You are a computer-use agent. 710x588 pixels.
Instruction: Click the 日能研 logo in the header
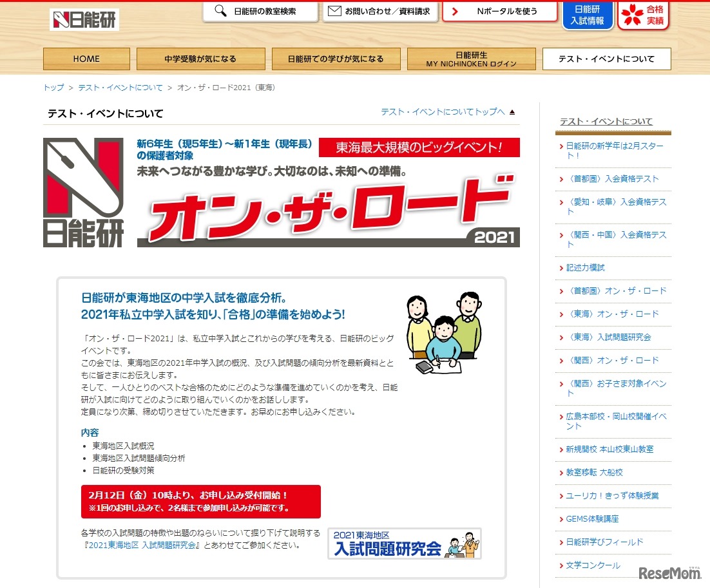[x=84, y=19]
